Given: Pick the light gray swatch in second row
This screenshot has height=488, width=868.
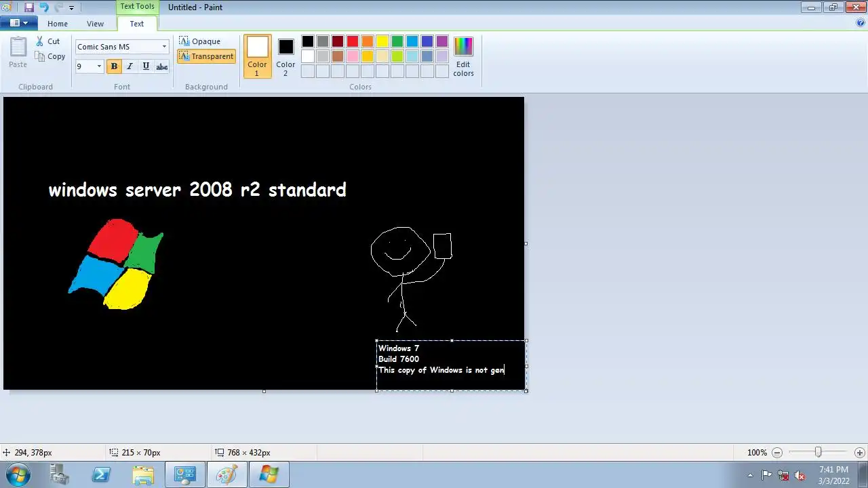Looking at the screenshot, I should pos(323,56).
